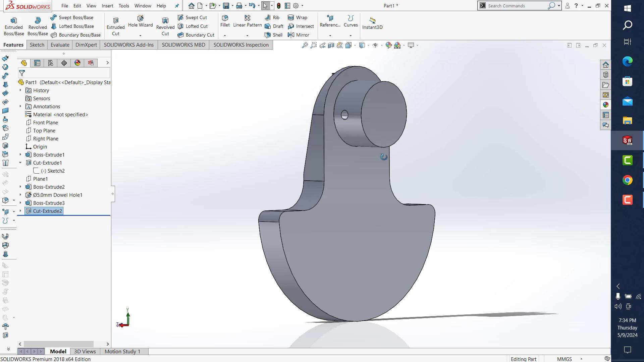Screen dimensions: 644x362
Task: Pin the menu bar with pushpin
Action: pyautogui.click(x=177, y=6)
